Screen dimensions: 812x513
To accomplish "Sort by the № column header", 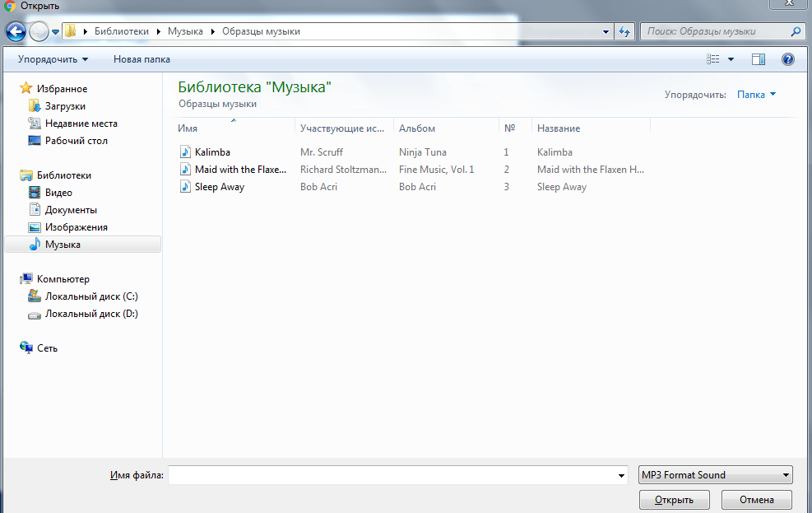I will pos(515,128).
